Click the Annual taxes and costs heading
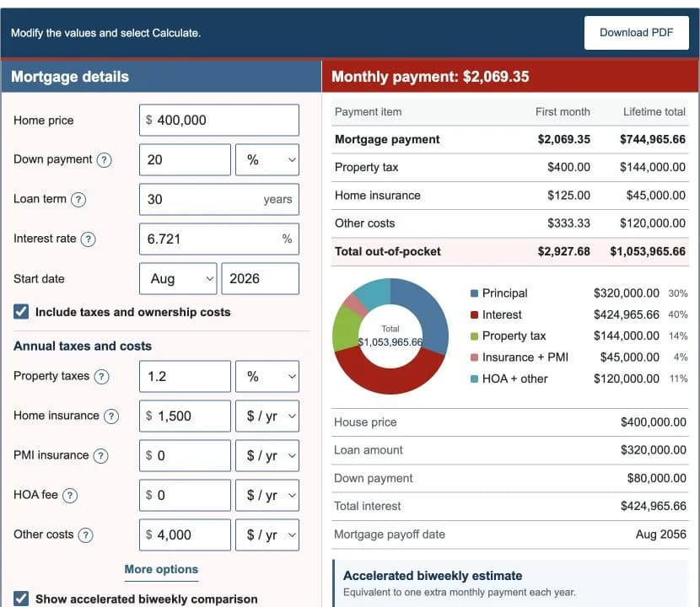 [83, 346]
